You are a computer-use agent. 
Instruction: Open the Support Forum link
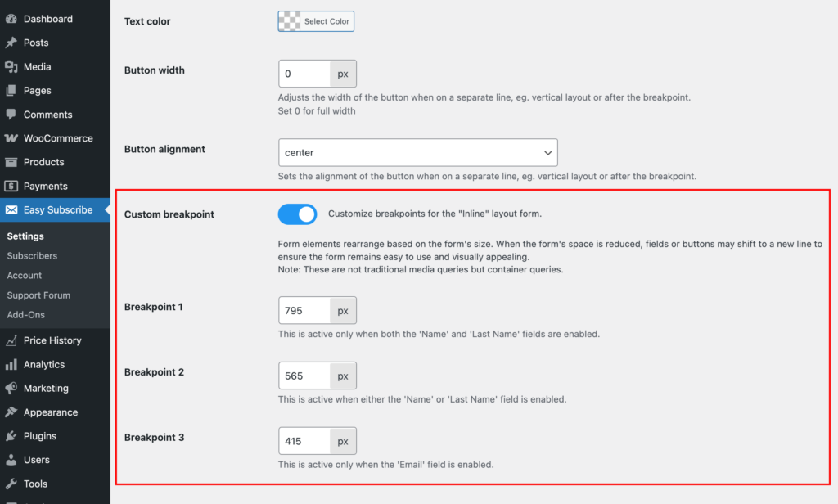38,295
